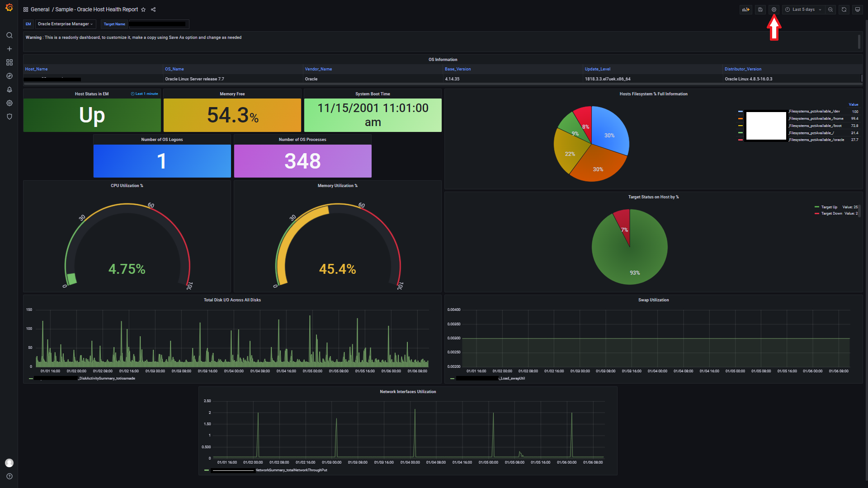Screen dimensions: 868x488
Task: Expand the Oracle Enterprise Manager dropdown
Action: pos(65,24)
